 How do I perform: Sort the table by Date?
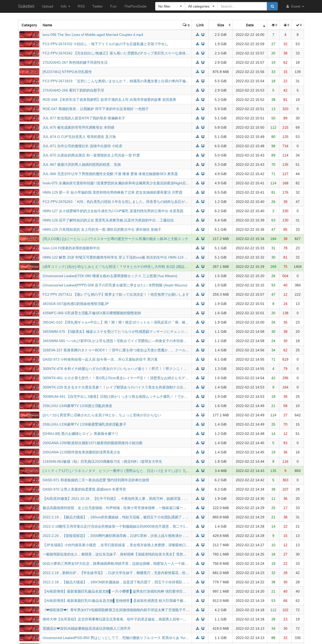250,25
